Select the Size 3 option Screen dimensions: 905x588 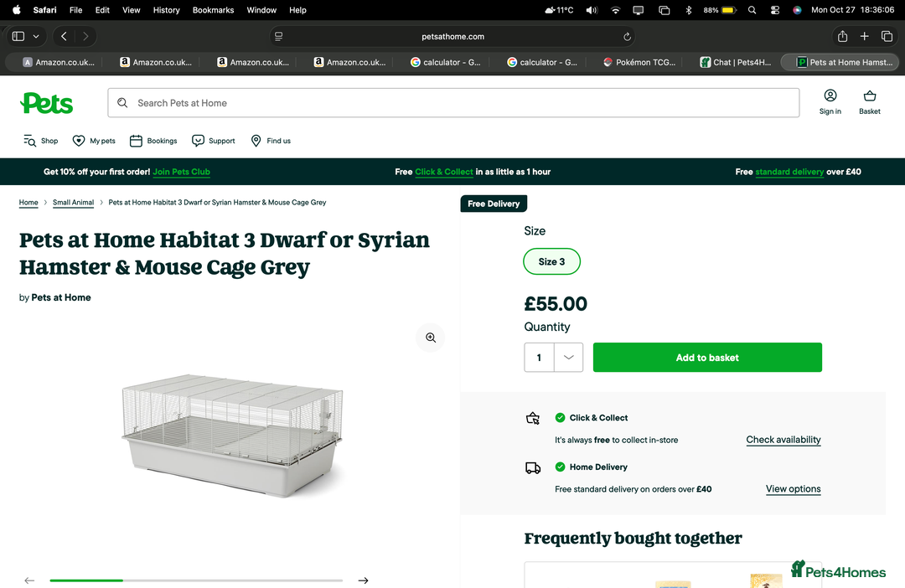(x=551, y=261)
